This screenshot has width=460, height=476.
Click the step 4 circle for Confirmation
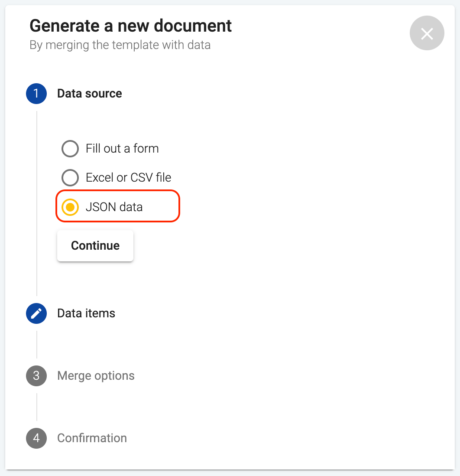pos(36,438)
